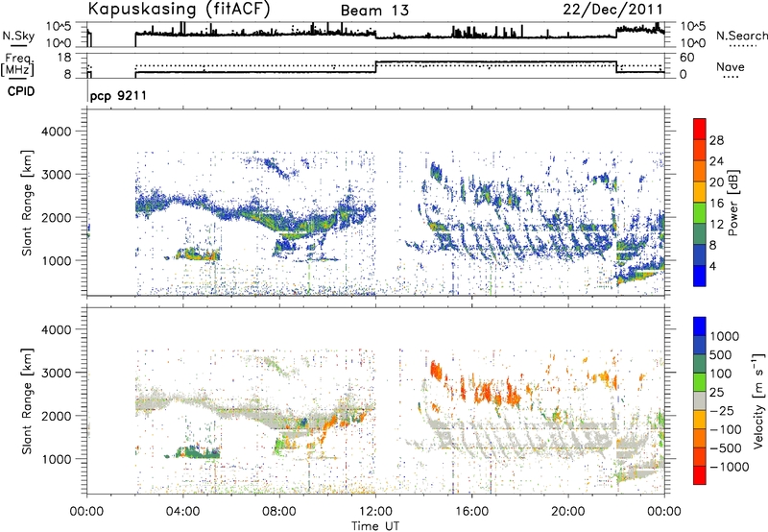
Task: Select the 60 tick on Nave axis
Action: pyautogui.click(x=687, y=58)
